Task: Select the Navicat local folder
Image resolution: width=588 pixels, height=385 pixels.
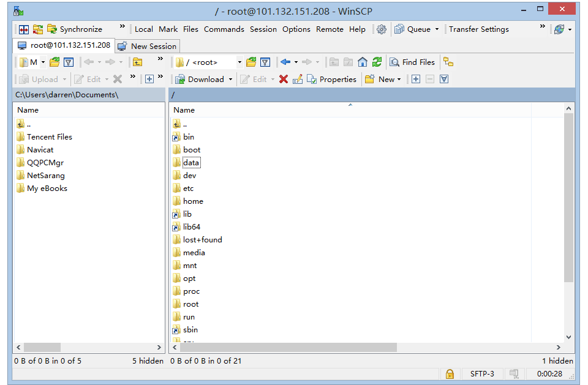Action: point(40,149)
